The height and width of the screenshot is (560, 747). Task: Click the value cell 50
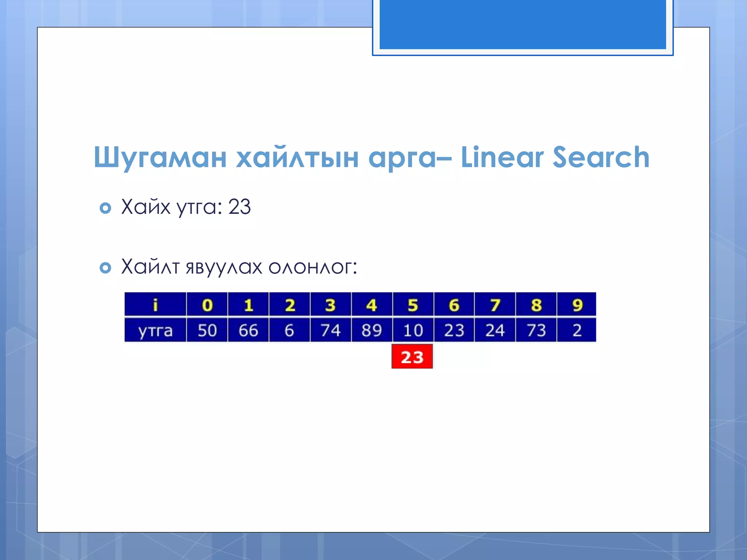(x=207, y=330)
